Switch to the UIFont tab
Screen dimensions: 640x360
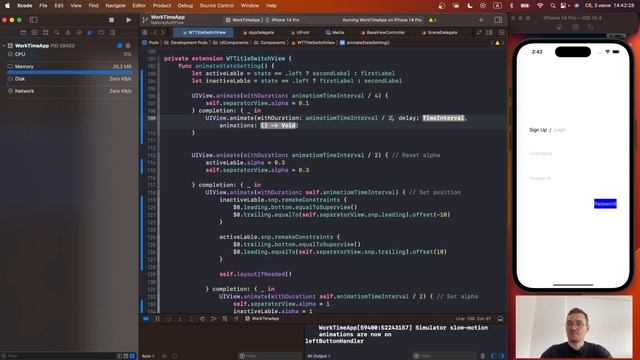300,33
